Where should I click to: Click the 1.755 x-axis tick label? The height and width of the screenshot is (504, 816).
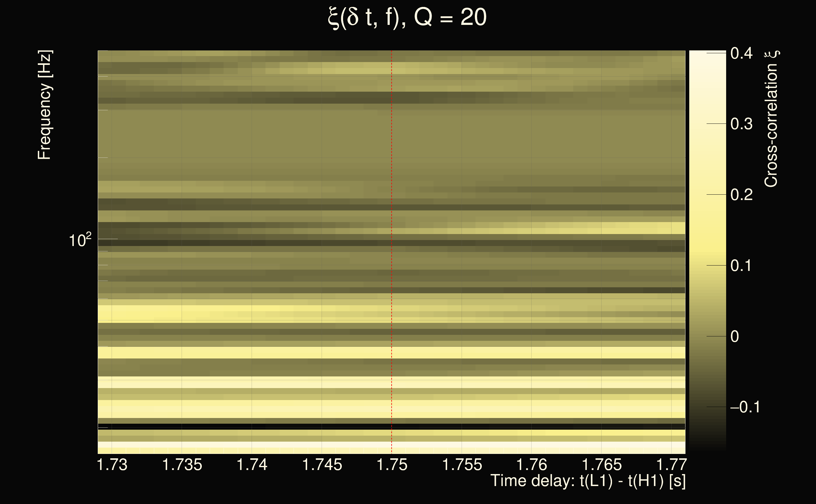[x=462, y=465]
